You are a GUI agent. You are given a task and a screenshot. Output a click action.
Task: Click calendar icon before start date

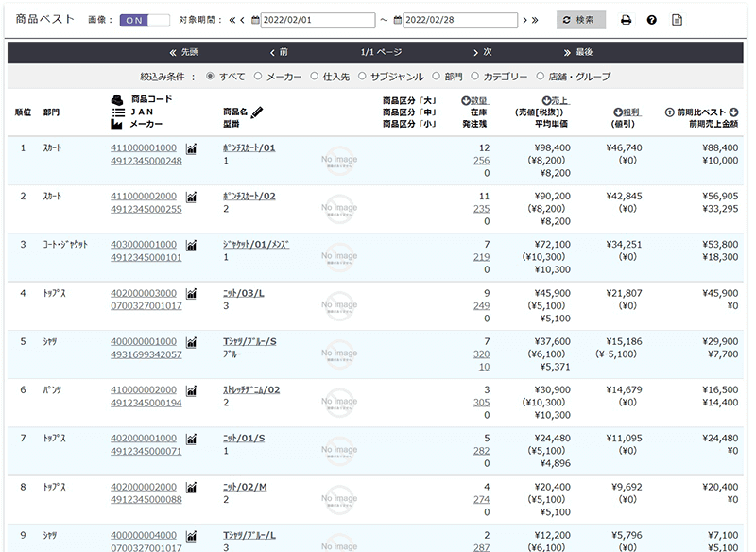click(254, 20)
